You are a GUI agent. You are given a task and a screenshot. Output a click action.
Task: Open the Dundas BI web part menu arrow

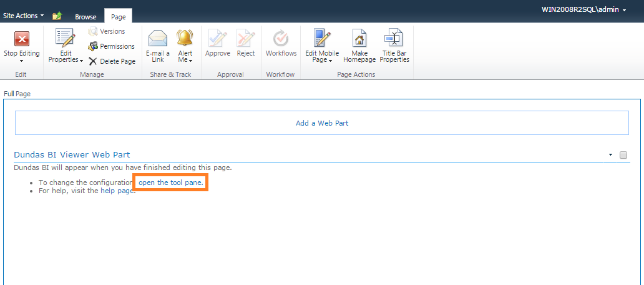(610, 154)
